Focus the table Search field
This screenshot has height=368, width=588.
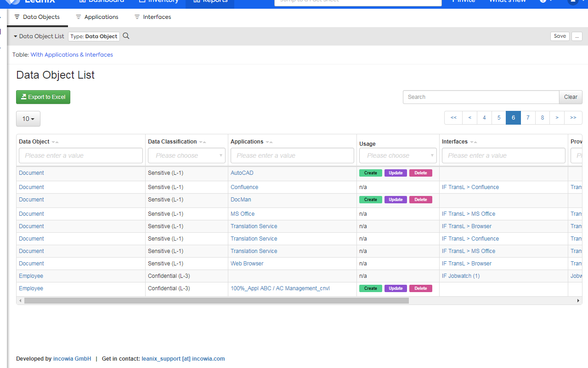pos(481,97)
